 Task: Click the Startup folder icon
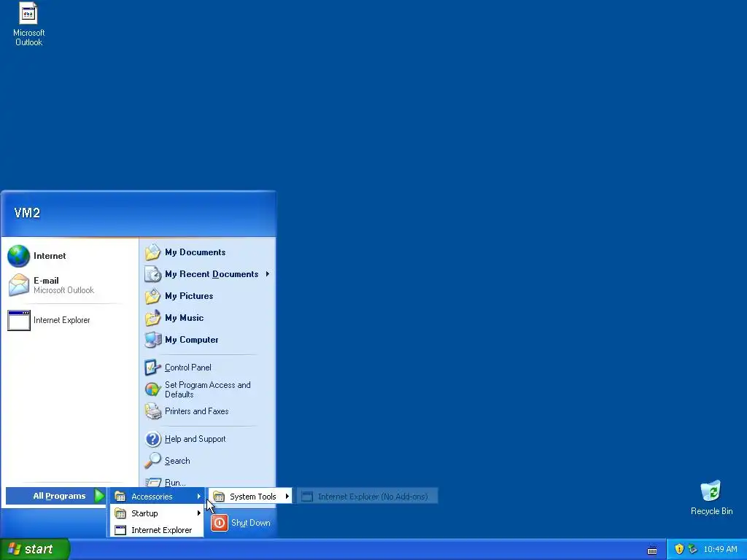click(x=120, y=513)
